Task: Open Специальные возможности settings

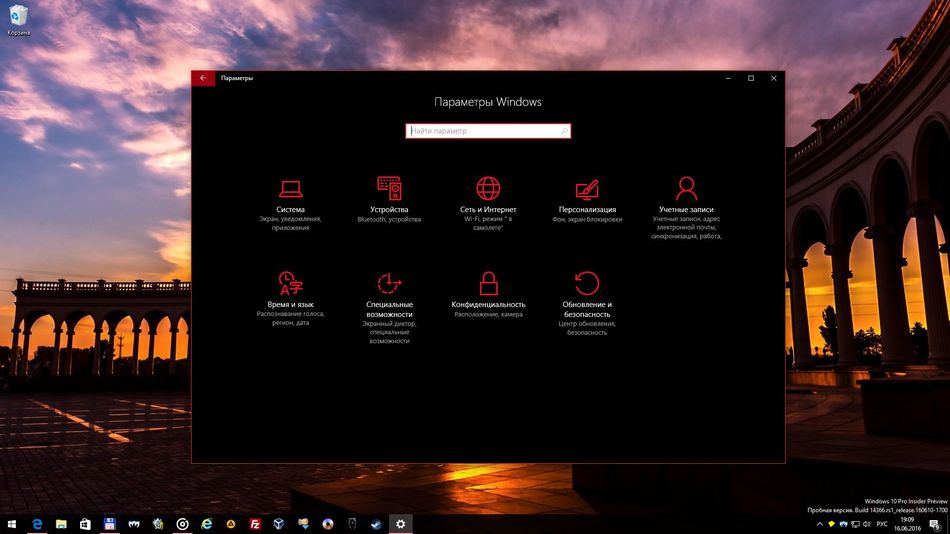Action: pyautogui.click(x=389, y=308)
